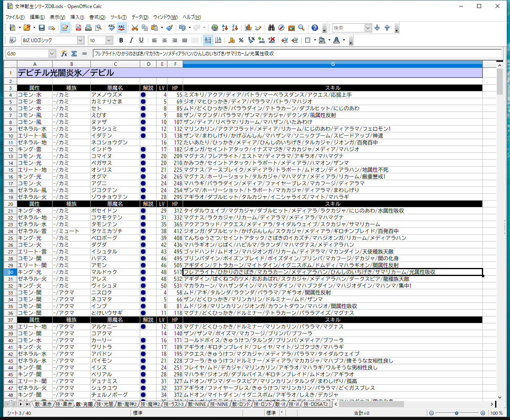Click the binoculars Find & Replace icon
Screen dimensions: 510x420
tap(271, 28)
